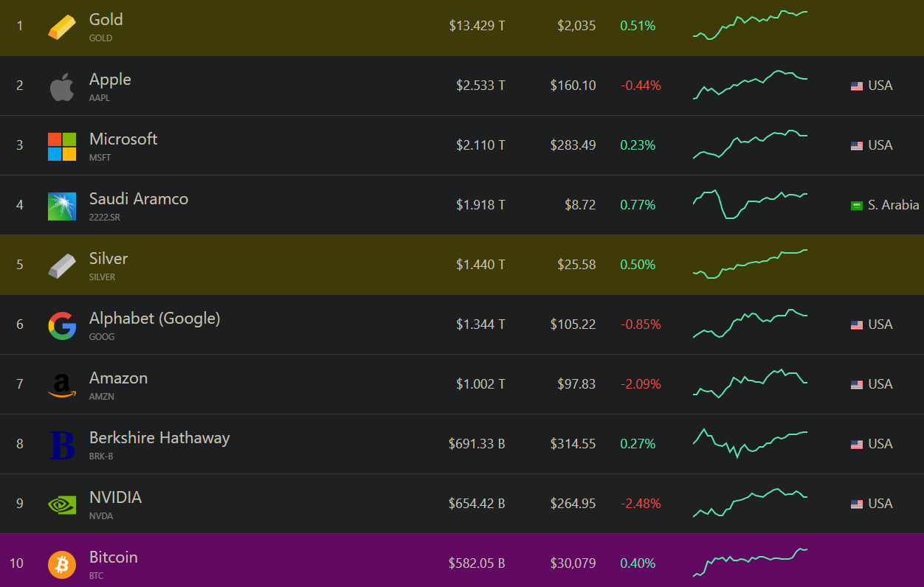Click the Apple logo icon
924x587 pixels.
[62, 86]
